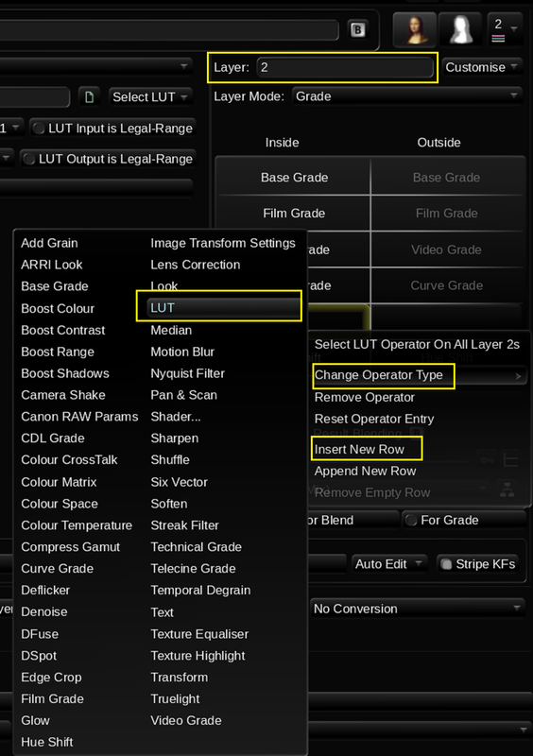
Task: Choose CDL Grade operator
Action: pyautogui.click(x=53, y=438)
